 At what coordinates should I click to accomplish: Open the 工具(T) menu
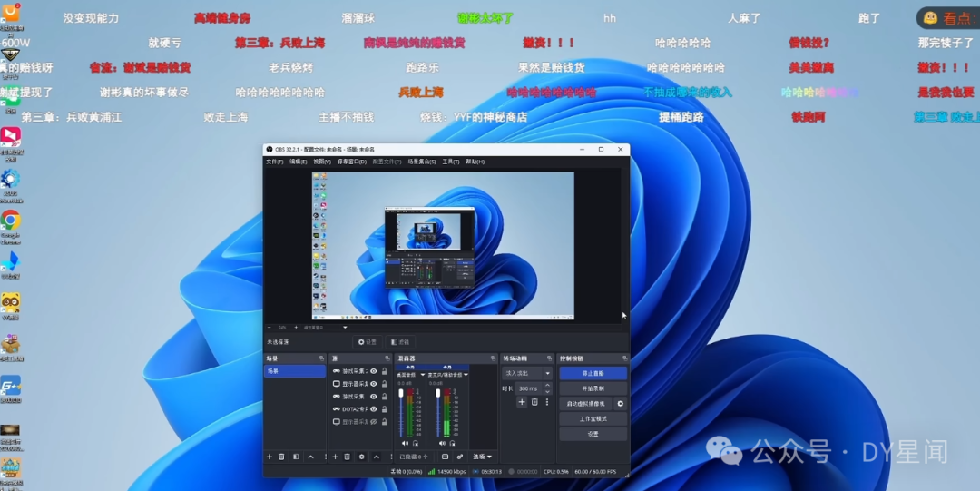(x=451, y=162)
